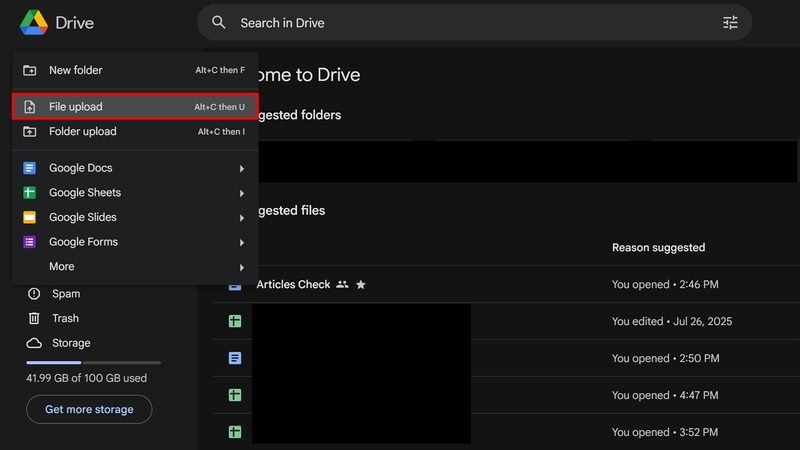Click Sheets icon in Jul 26, 2025 row
This screenshot has width=800, height=450.
(x=235, y=321)
